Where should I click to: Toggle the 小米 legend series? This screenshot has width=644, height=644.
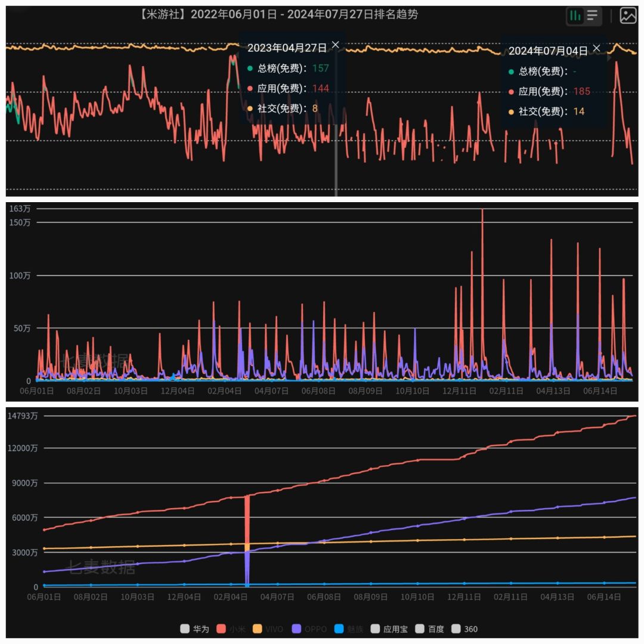click(231, 629)
